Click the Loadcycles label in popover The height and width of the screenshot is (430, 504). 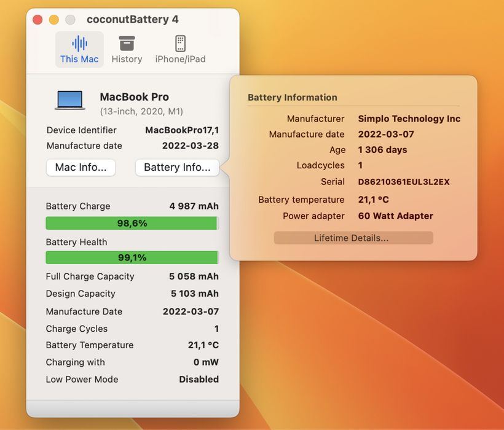point(320,165)
